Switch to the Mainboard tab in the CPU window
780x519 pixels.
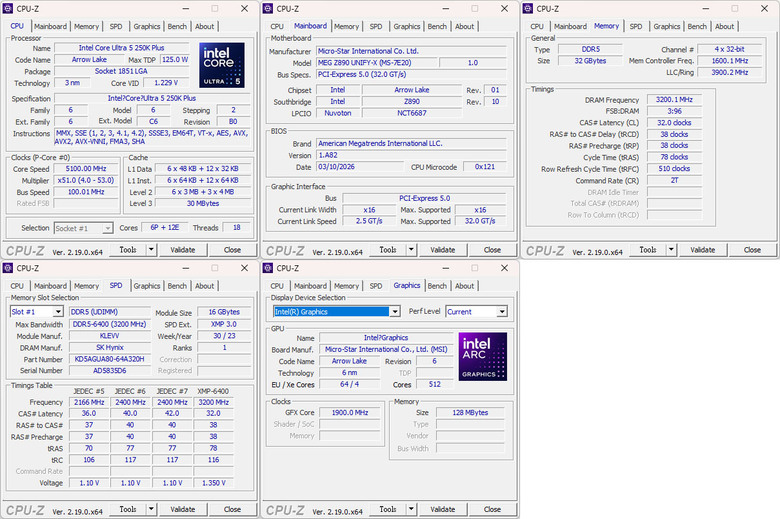point(50,26)
